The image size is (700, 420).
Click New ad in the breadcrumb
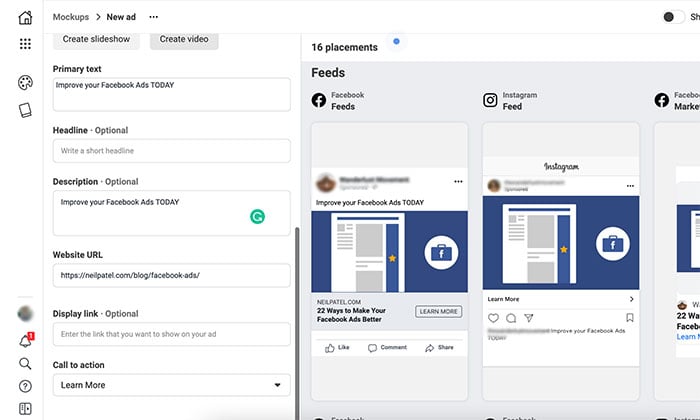tap(121, 17)
